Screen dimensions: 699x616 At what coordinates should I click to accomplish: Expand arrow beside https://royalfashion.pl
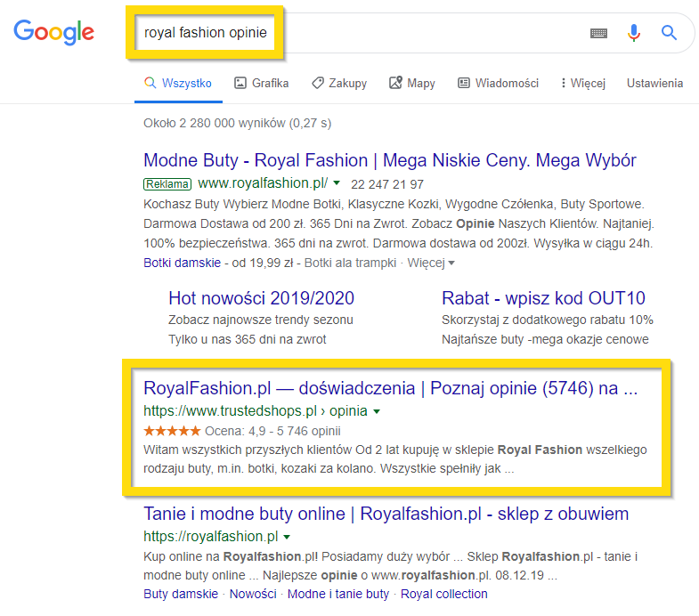(287, 537)
